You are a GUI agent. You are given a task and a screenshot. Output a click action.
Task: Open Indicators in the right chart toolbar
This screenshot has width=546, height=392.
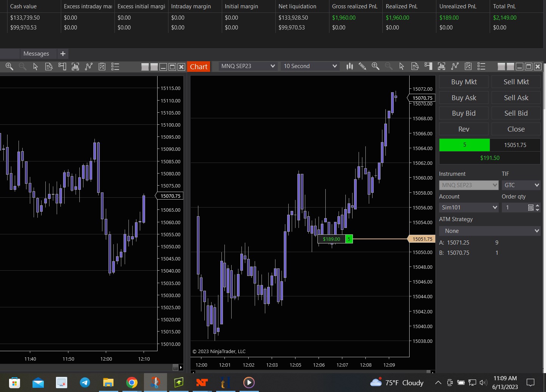click(x=441, y=66)
